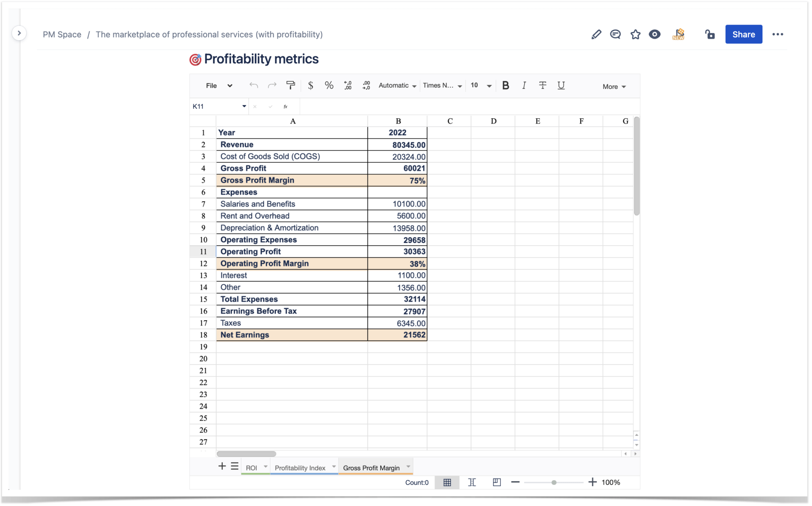Apply currency format with dollar sign icon

(x=310, y=85)
